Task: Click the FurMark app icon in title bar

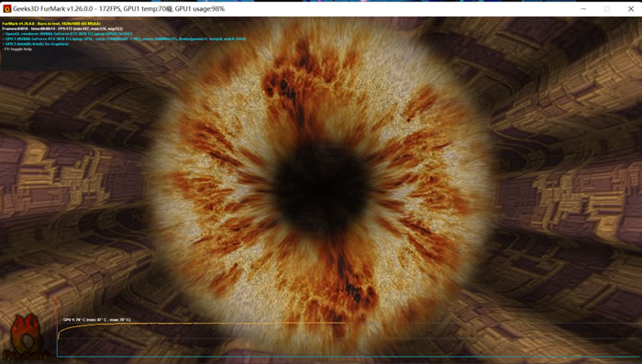Action: [x=6, y=8]
